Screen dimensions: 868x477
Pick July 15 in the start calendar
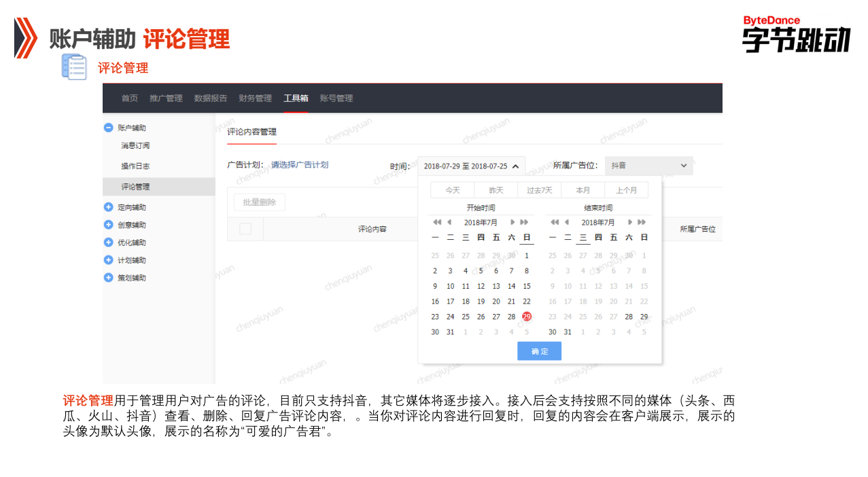coord(526,286)
